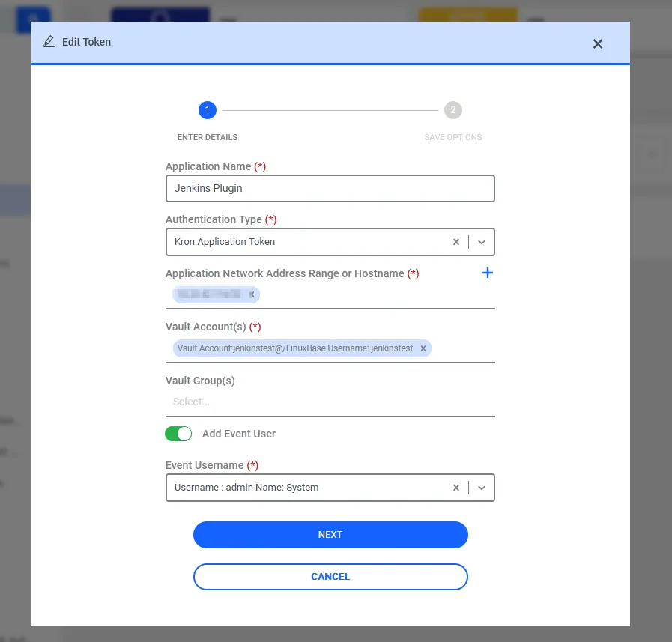Image resolution: width=672 pixels, height=642 pixels.
Task: Expand the Event Username dropdown arrow
Action: click(x=482, y=488)
